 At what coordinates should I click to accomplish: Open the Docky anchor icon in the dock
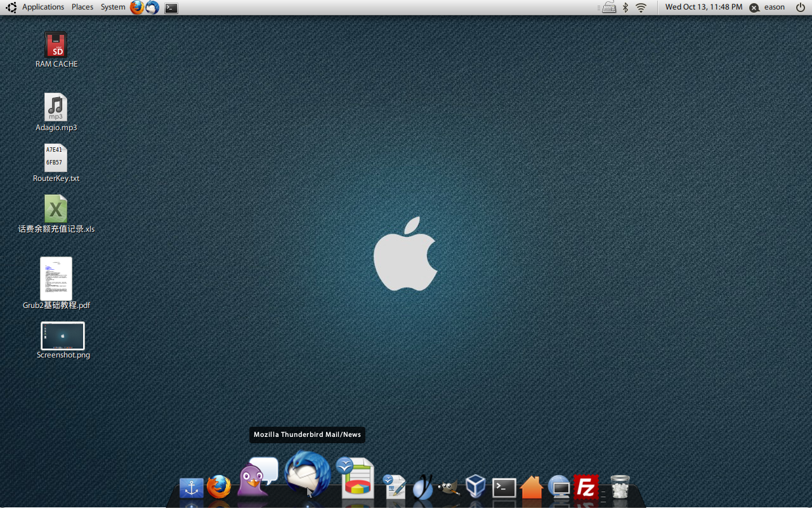[192, 488]
